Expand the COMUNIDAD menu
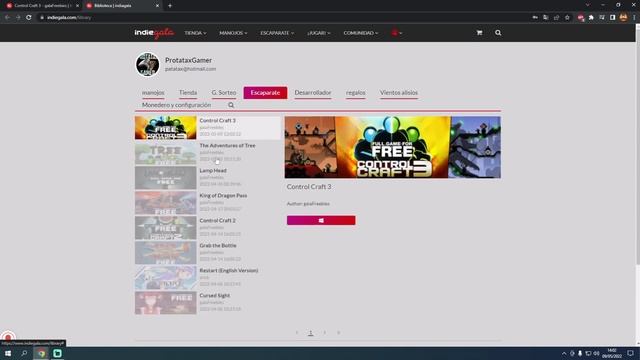640x360 pixels. pos(360,33)
